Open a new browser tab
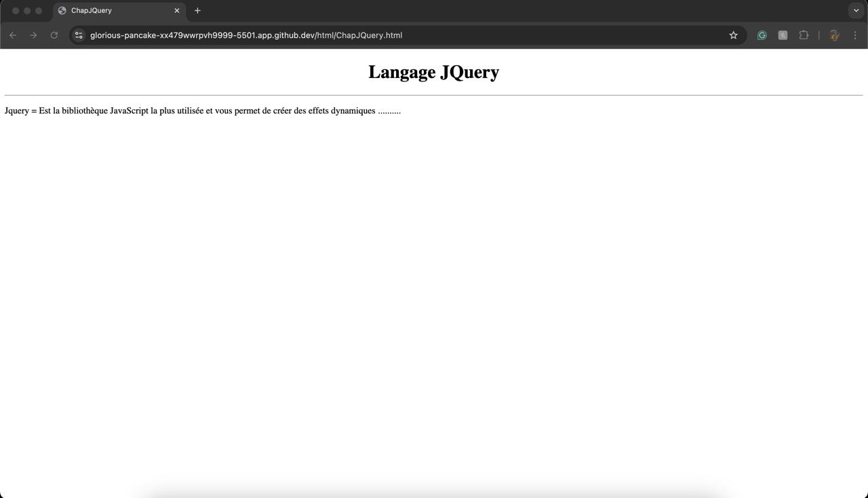The height and width of the screenshot is (498, 868). coord(197,10)
